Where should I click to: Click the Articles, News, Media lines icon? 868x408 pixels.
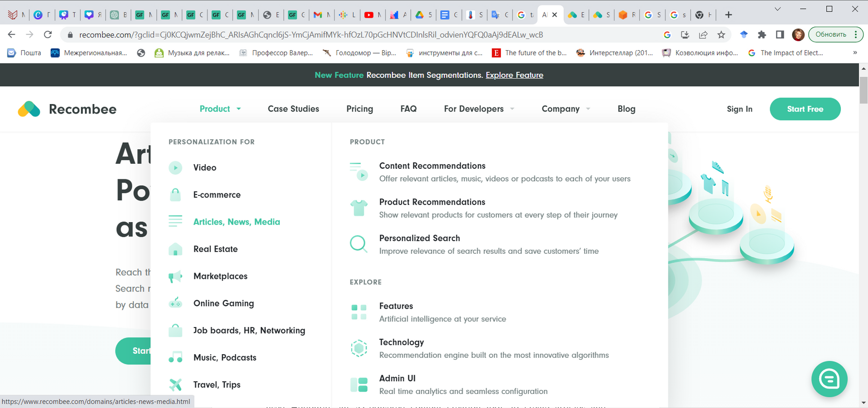click(x=175, y=221)
